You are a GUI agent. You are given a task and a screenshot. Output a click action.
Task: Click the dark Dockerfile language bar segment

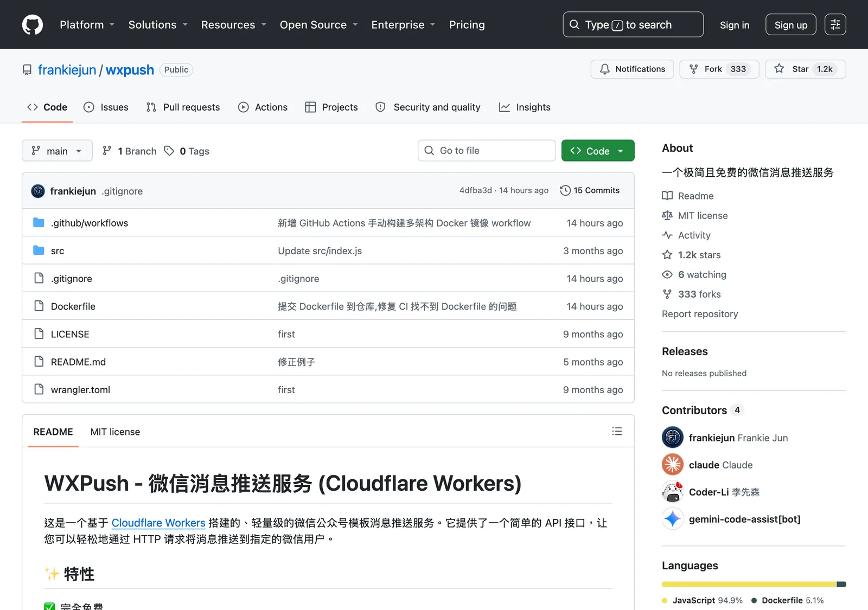pyautogui.click(x=841, y=584)
